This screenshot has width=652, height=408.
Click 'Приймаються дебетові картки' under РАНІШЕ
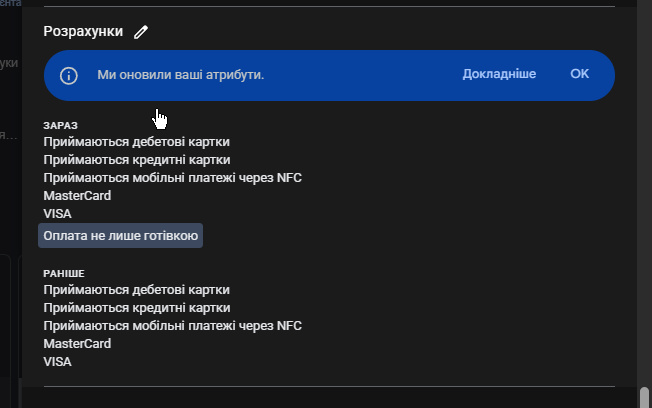136,290
